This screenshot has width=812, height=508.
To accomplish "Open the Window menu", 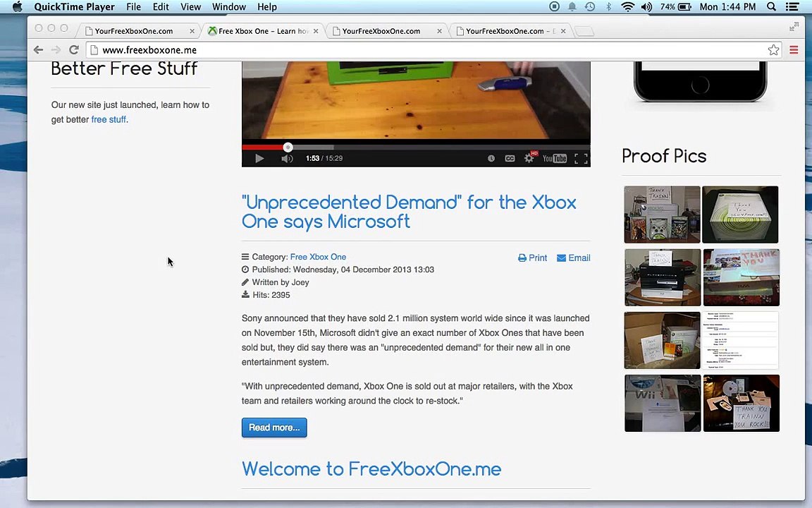I will (x=229, y=7).
